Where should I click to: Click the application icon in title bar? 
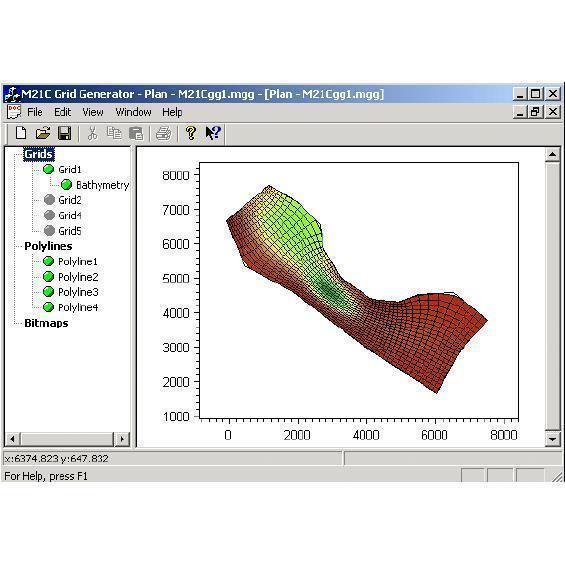(x=12, y=94)
